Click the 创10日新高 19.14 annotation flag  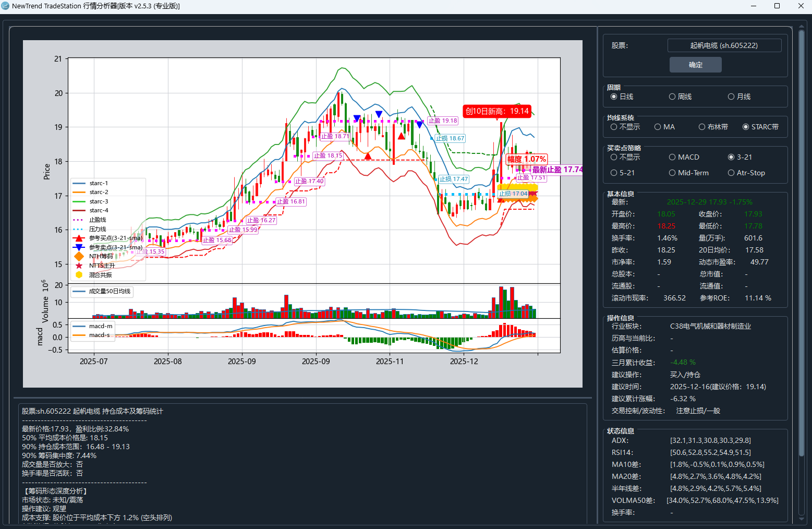(x=496, y=111)
